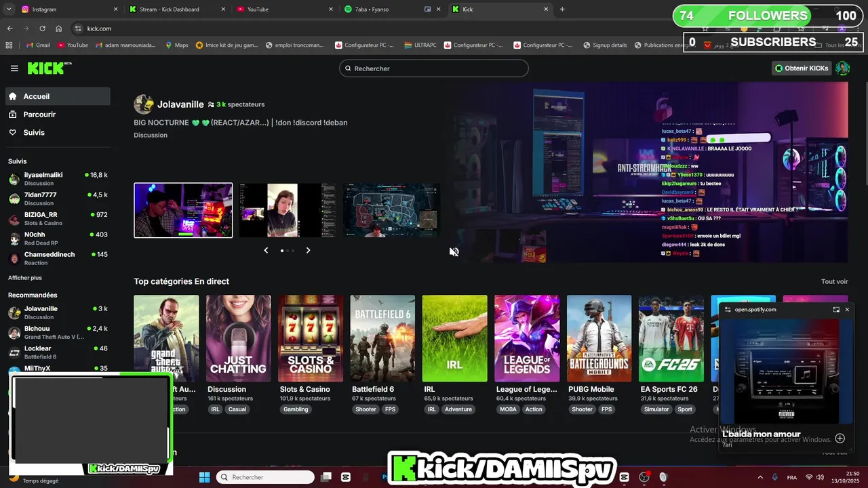Open the League of Legends category cover

coord(527,338)
